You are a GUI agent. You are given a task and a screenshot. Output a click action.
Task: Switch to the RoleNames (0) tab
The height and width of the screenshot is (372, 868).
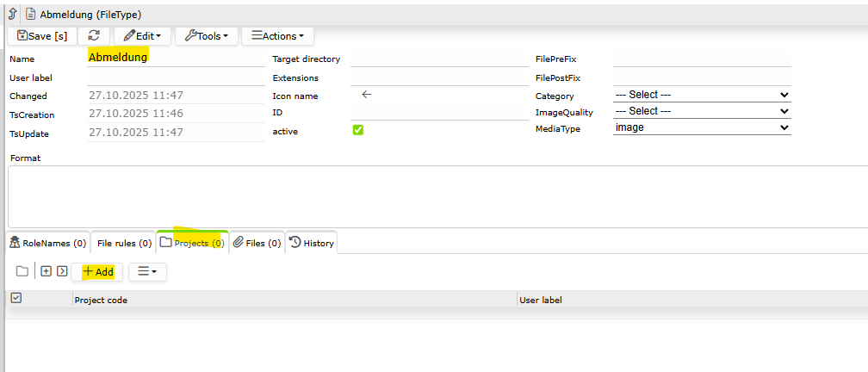pos(47,243)
